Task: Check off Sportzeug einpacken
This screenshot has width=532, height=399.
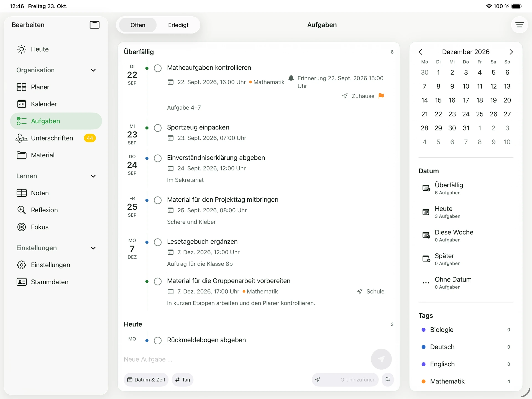Action: (x=158, y=128)
